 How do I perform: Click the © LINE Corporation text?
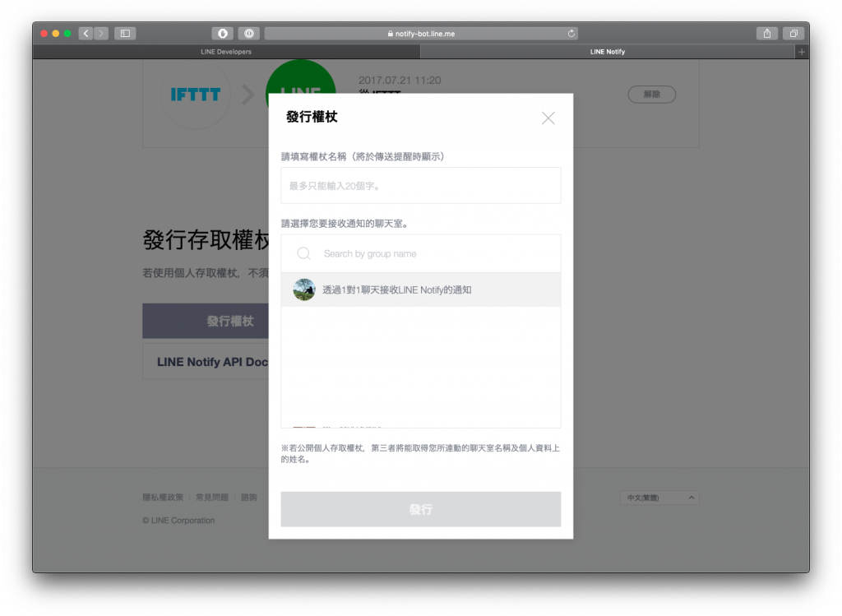pyautogui.click(x=178, y=521)
